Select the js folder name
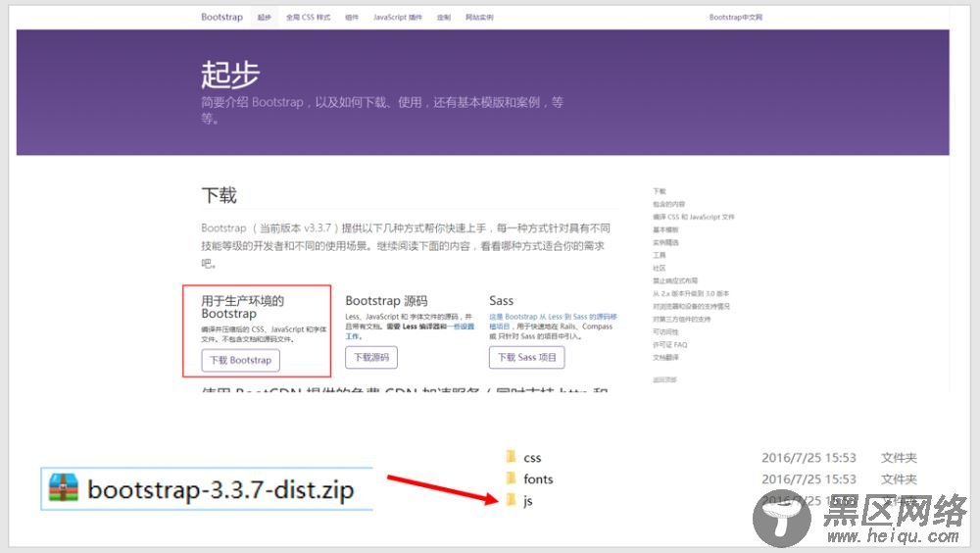Screen dimensions: 980x553 click(x=528, y=500)
